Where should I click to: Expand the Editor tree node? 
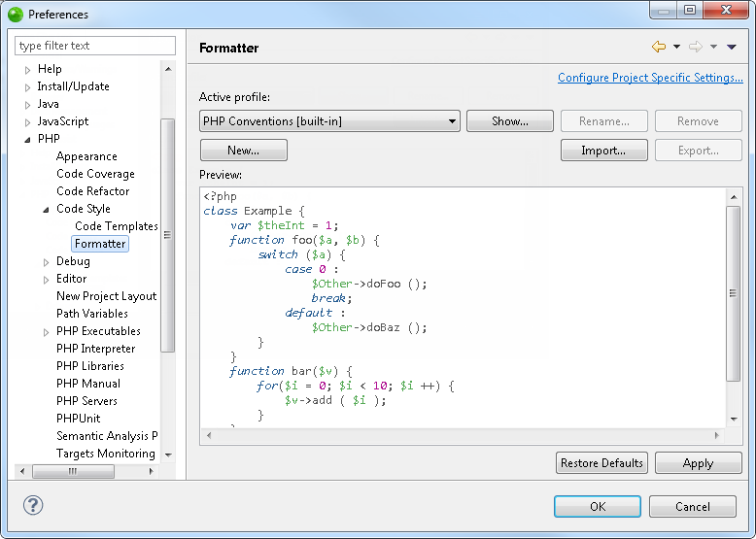pyautogui.click(x=46, y=280)
